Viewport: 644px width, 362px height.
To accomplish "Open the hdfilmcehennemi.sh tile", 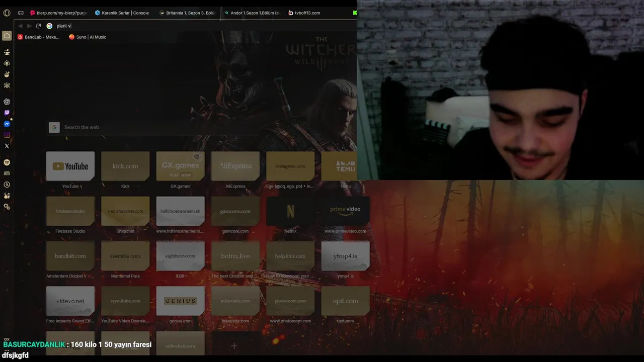I will pos(180,211).
